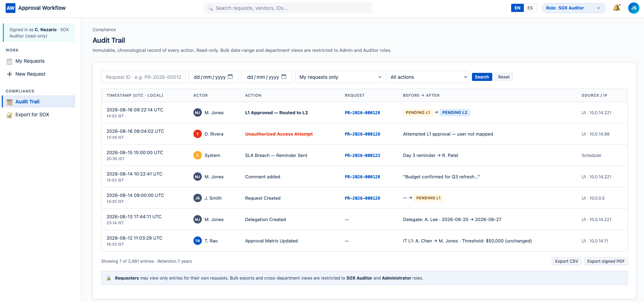644x302 pixels.
Task: Click Export signed PDF button
Action: click(x=606, y=261)
